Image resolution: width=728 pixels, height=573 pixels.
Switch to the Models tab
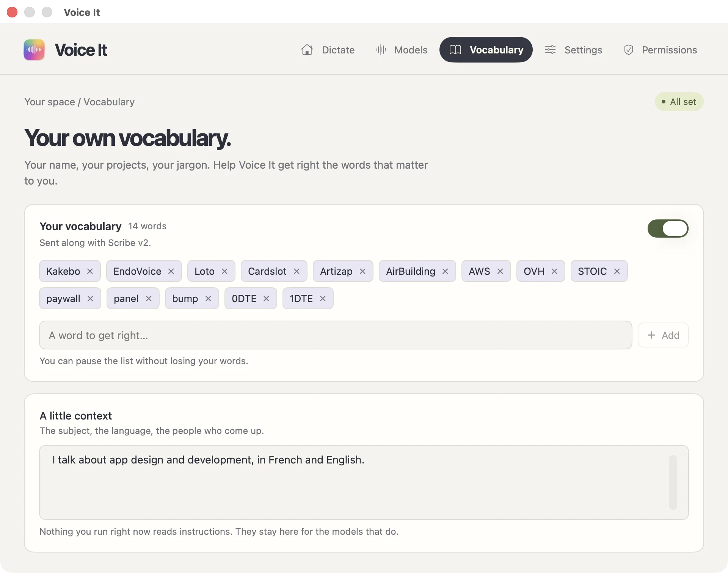(x=402, y=50)
